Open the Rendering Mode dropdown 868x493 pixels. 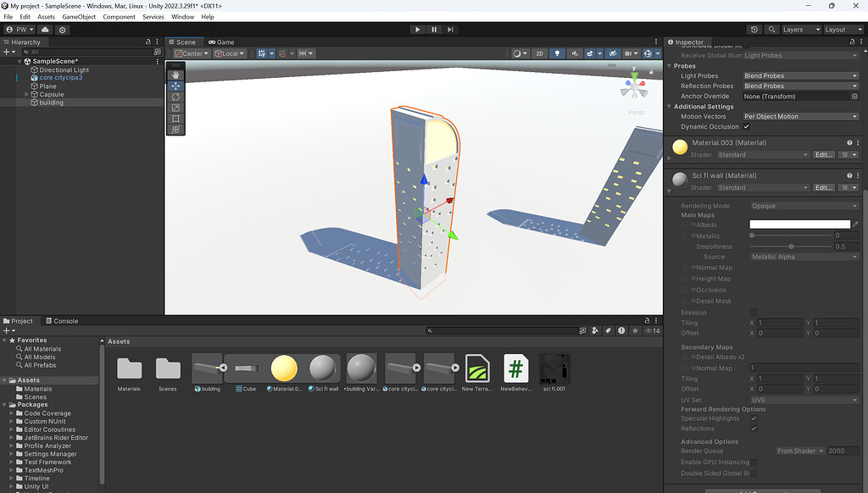click(801, 205)
